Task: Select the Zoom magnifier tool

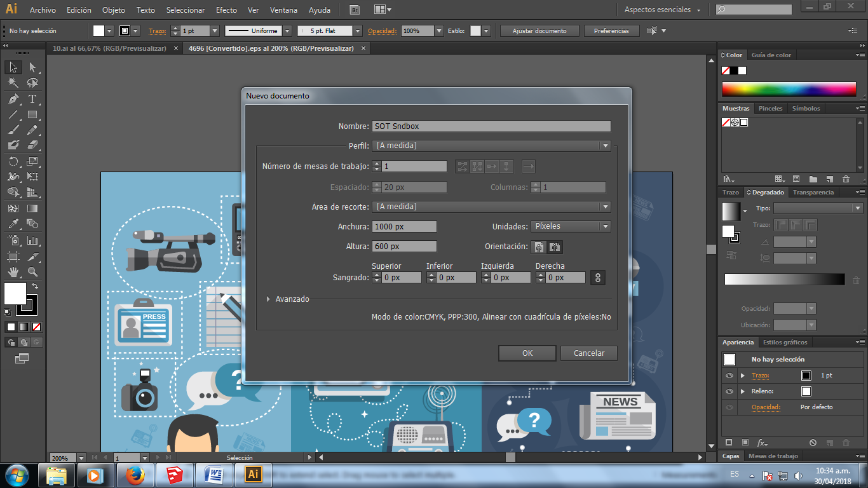Action: 32,272
